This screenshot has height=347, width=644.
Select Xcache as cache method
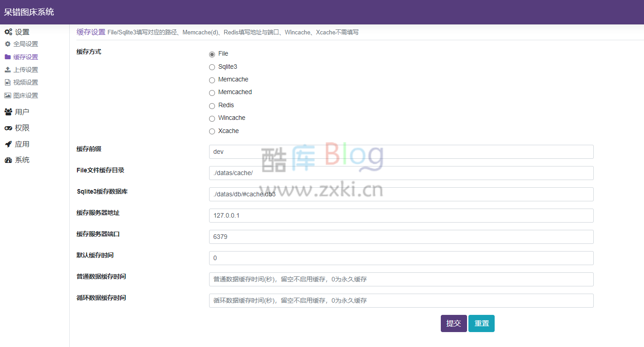212,131
